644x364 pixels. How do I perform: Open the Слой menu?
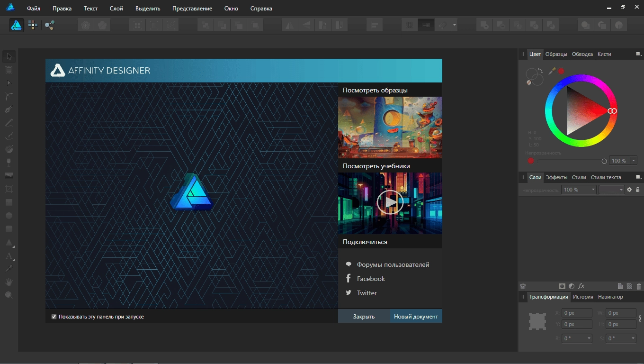(116, 9)
